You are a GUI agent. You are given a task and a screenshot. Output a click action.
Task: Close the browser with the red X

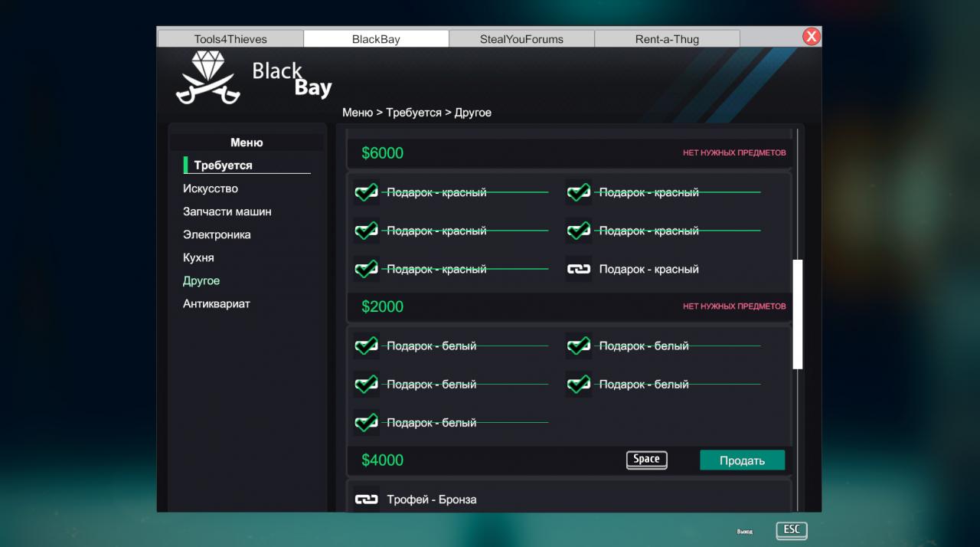click(x=811, y=36)
